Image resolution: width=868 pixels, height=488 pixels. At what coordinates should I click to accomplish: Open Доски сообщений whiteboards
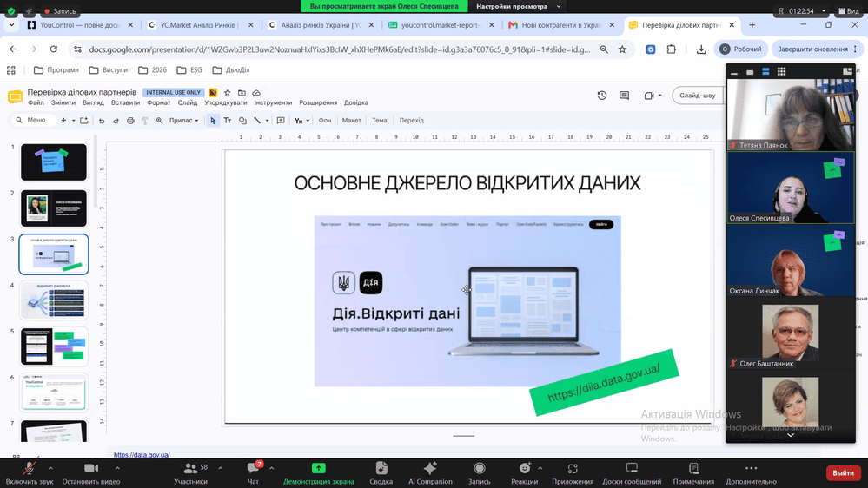[x=632, y=473]
